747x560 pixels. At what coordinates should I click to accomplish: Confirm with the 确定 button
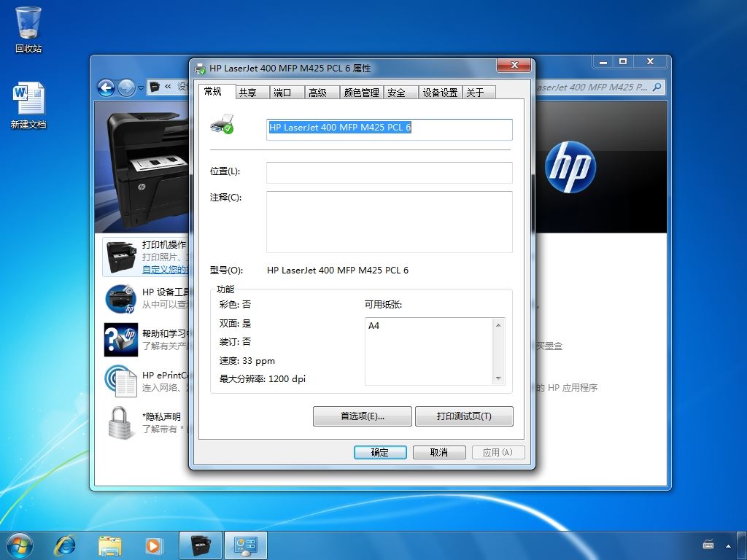380,452
